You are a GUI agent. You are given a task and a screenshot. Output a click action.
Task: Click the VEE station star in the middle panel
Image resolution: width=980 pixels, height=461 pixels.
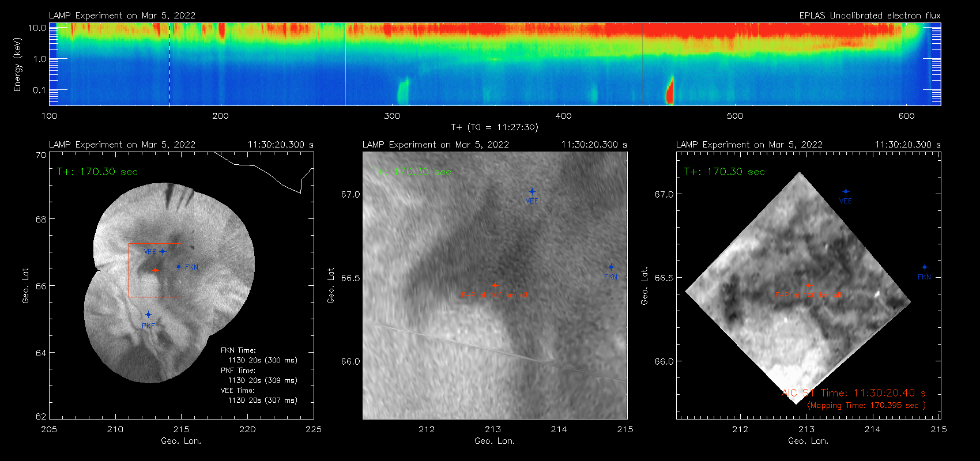pyautogui.click(x=532, y=191)
